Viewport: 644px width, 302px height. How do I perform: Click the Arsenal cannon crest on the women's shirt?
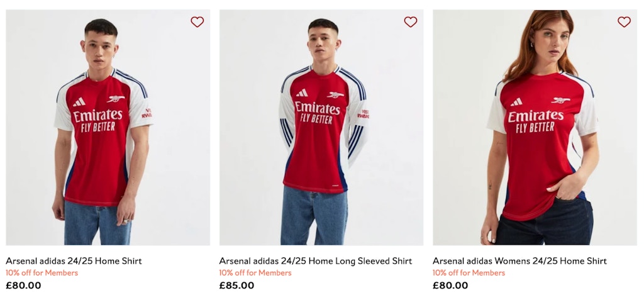[560, 100]
